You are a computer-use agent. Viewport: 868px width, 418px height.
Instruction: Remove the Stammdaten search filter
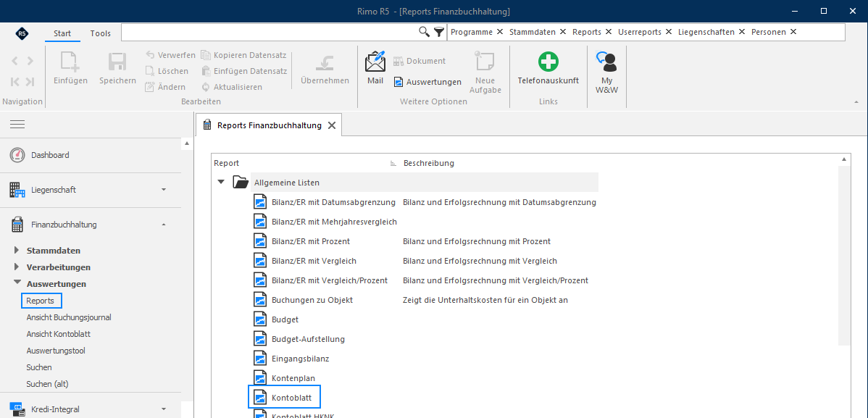[x=563, y=32]
